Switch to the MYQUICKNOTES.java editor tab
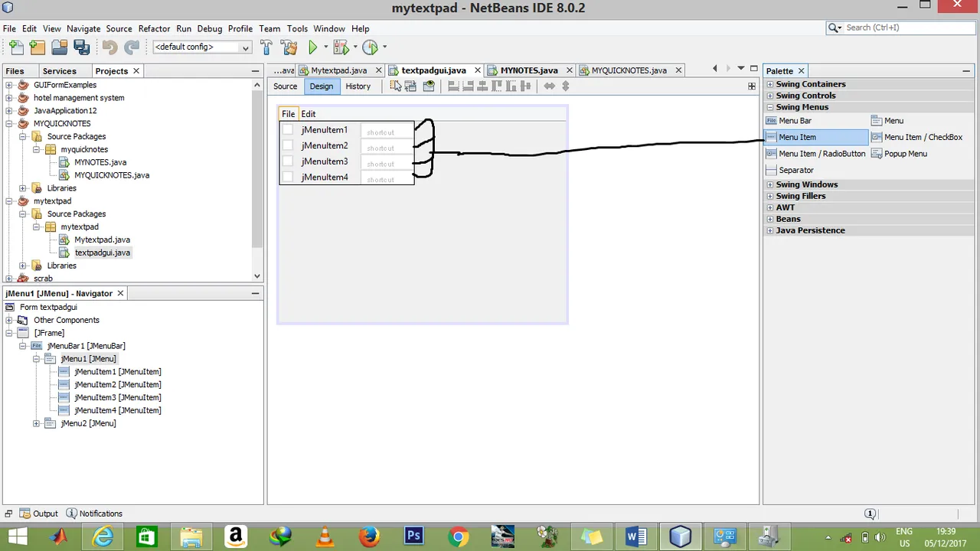Screen dimensions: 980x551 click(629, 70)
